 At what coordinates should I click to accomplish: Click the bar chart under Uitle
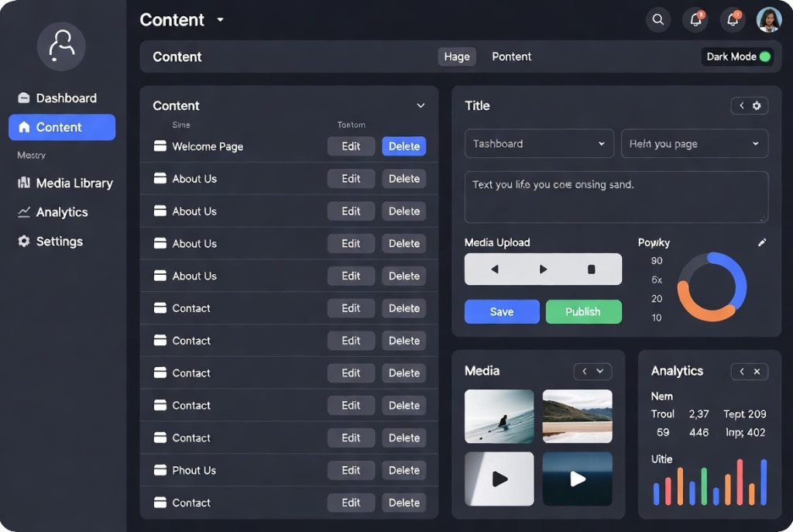pos(710,482)
